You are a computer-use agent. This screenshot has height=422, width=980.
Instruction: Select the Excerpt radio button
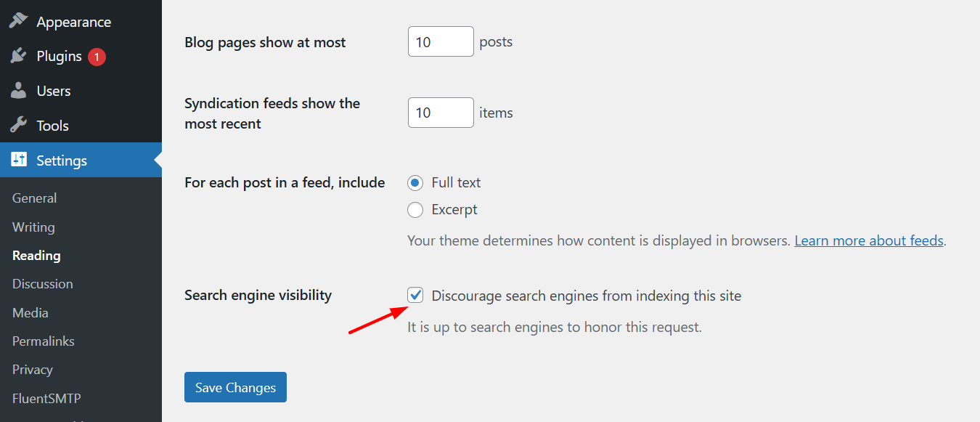[415, 210]
